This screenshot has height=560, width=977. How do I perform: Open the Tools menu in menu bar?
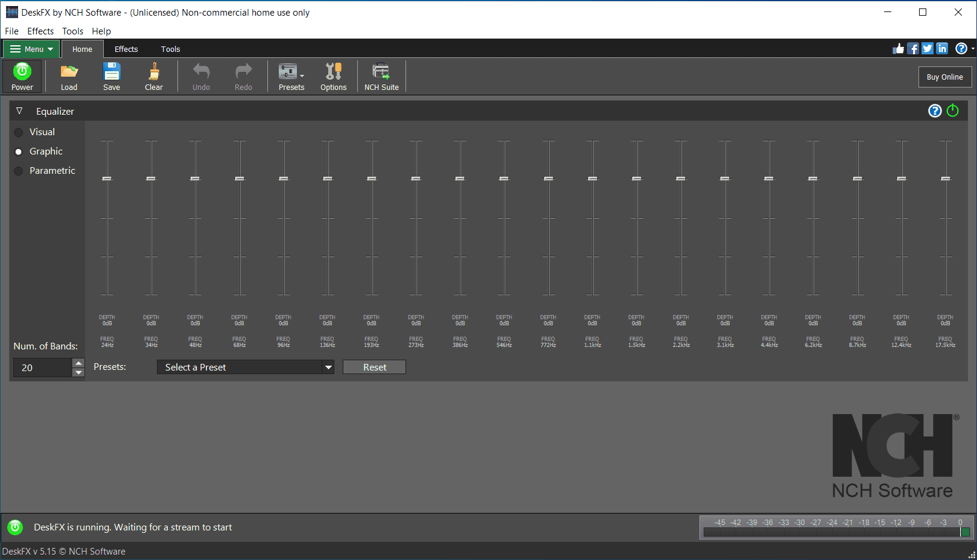point(72,31)
